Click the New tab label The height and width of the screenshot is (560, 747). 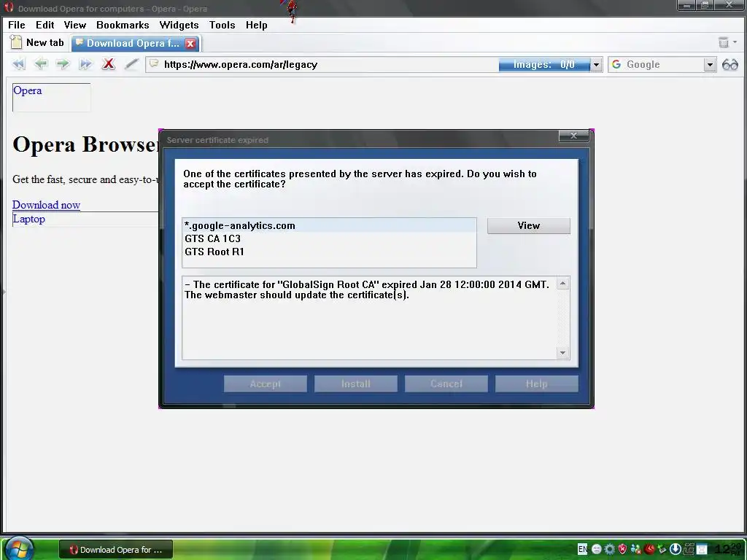[44, 42]
